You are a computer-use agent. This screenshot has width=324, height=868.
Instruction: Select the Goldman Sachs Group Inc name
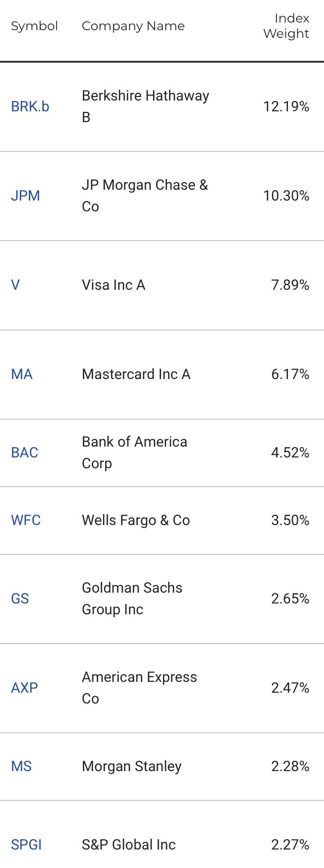(x=132, y=599)
